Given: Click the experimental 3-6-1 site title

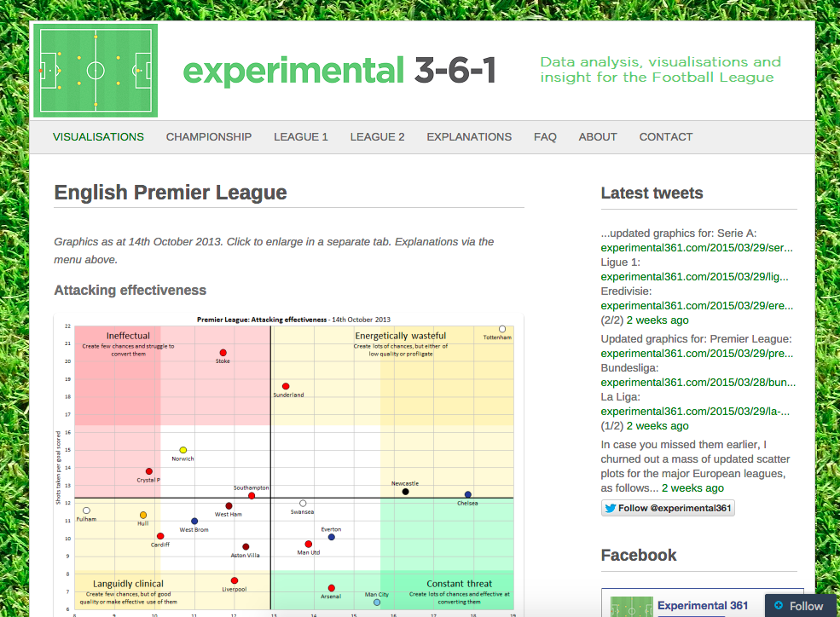Looking at the screenshot, I should coord(339,71).
